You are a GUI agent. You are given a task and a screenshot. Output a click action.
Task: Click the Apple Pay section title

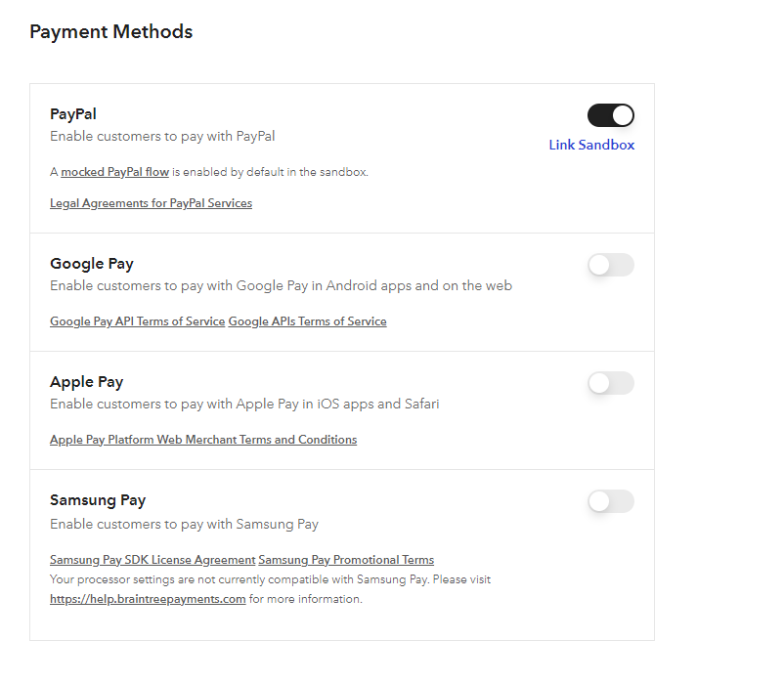tap(87, 382)
